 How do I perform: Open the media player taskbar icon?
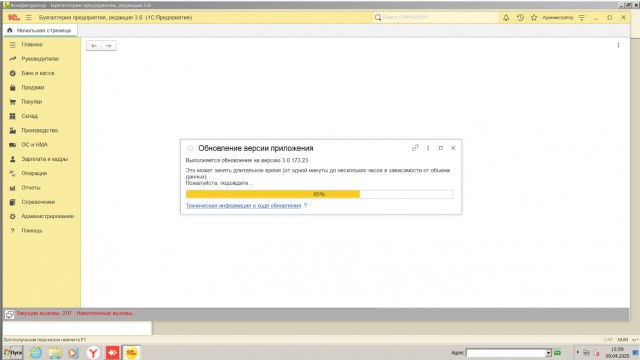coord(73,352)
